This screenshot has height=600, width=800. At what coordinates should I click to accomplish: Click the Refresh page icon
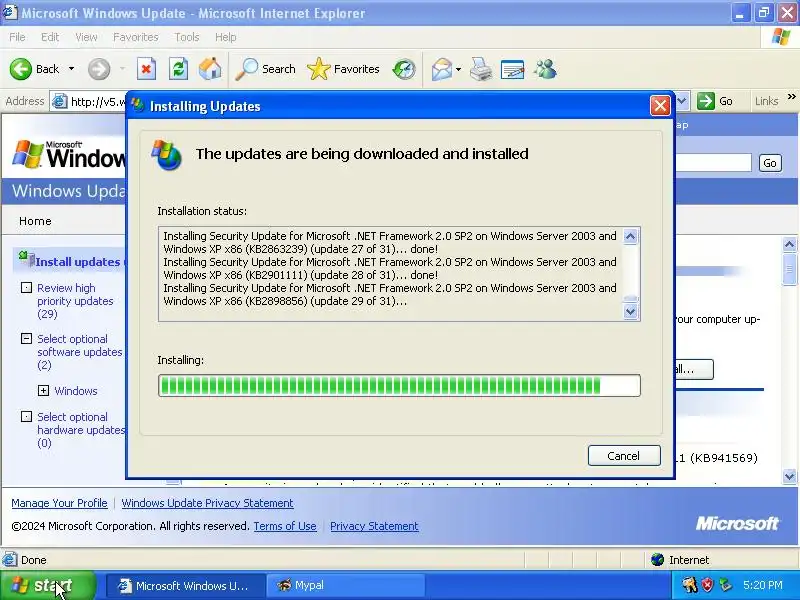coord(179,69)
